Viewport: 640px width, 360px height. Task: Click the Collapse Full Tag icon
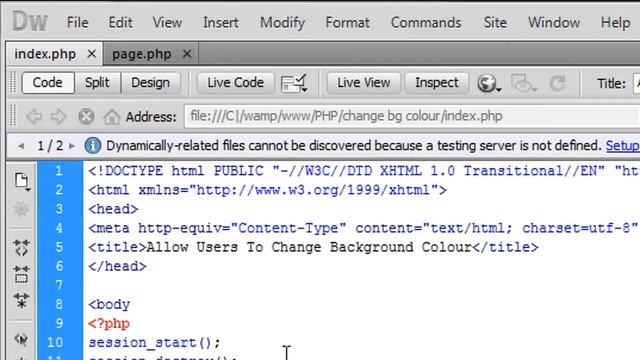[x=21, y=248]
